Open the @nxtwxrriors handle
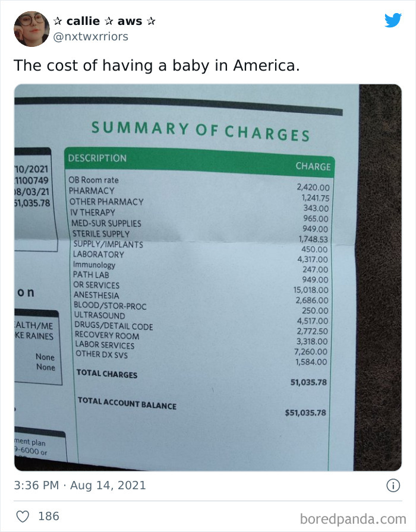 tap(91, 36)
